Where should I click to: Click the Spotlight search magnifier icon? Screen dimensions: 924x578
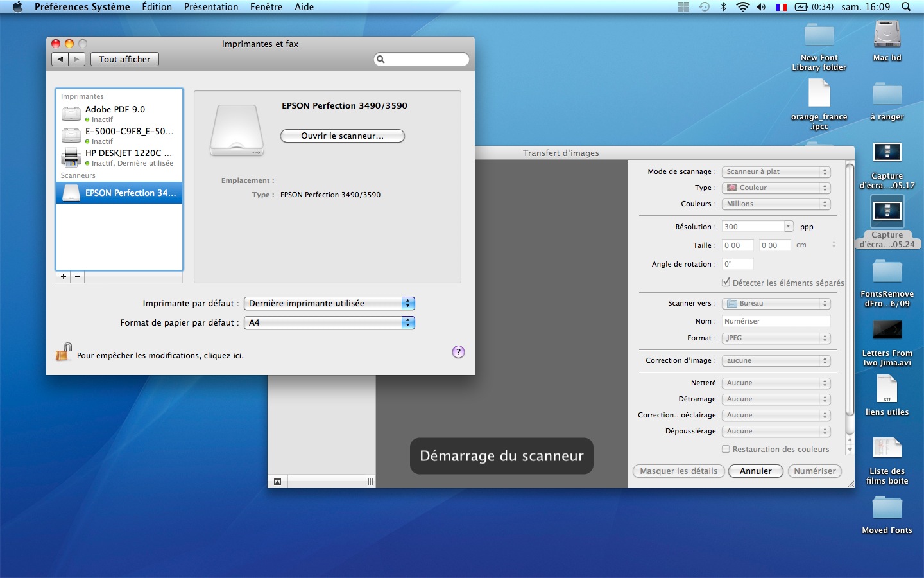pyautogui.click(x=906, y=7)
